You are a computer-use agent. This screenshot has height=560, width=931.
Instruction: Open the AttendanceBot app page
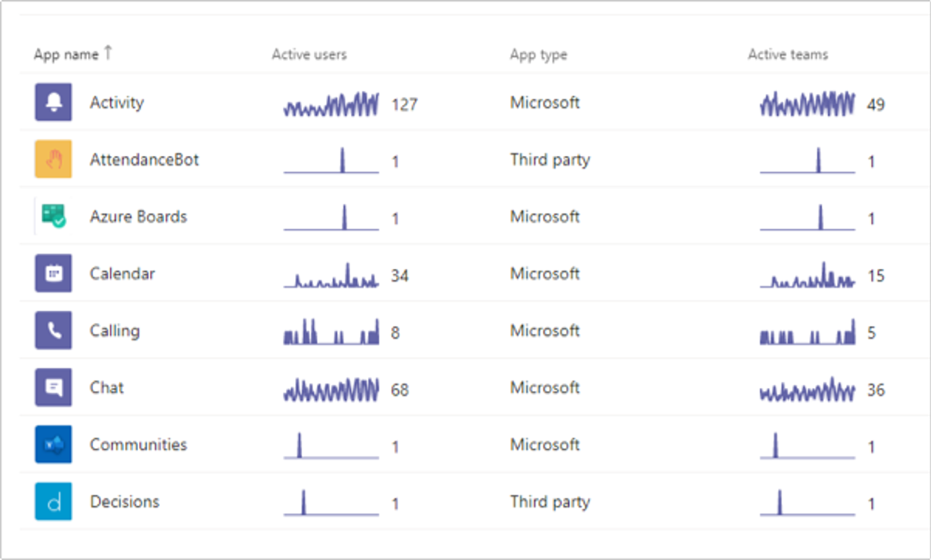pyautogui.click(x=145, y=159)
